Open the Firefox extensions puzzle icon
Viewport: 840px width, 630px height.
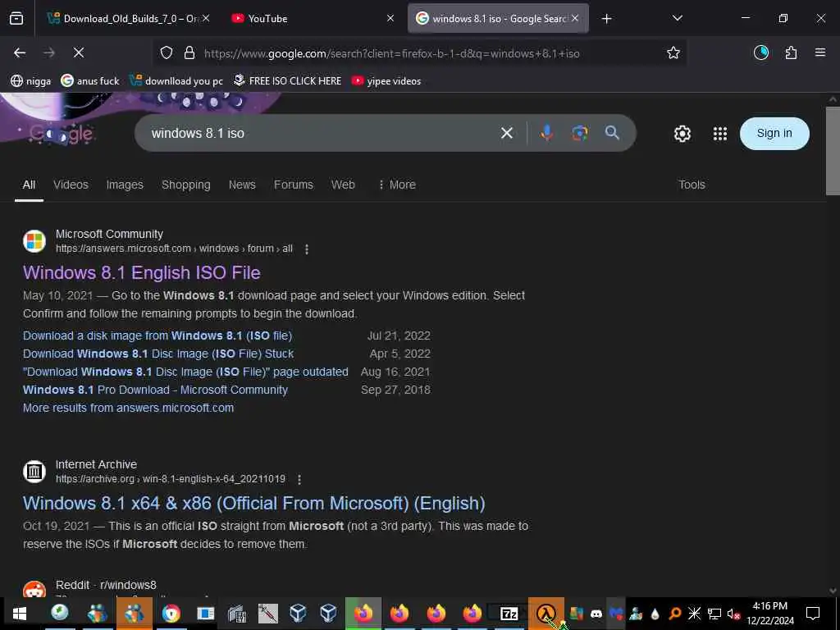point(791,52)
